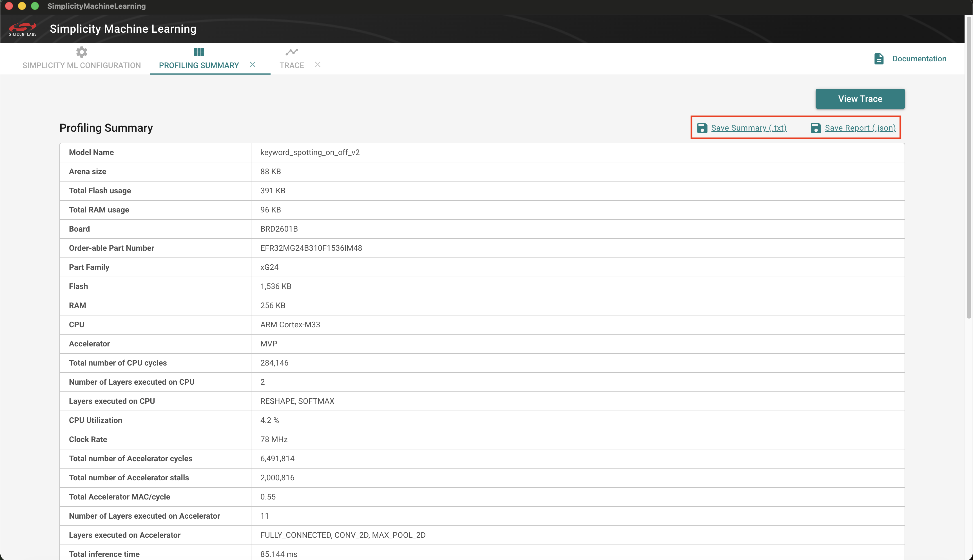
Task: Click Total number of Accelerator stalls label
Action: click(129, 478)
